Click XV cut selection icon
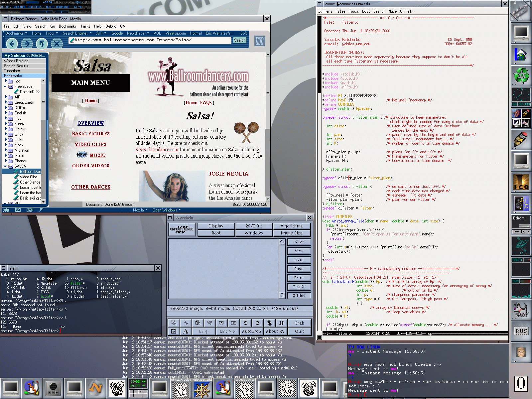Image resolution: width=532 pixels, height=399 pixels. point(186,323)
